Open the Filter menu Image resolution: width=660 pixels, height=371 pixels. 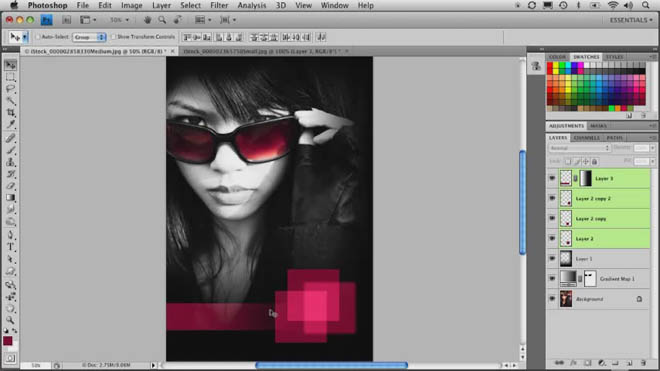point(219,5)
